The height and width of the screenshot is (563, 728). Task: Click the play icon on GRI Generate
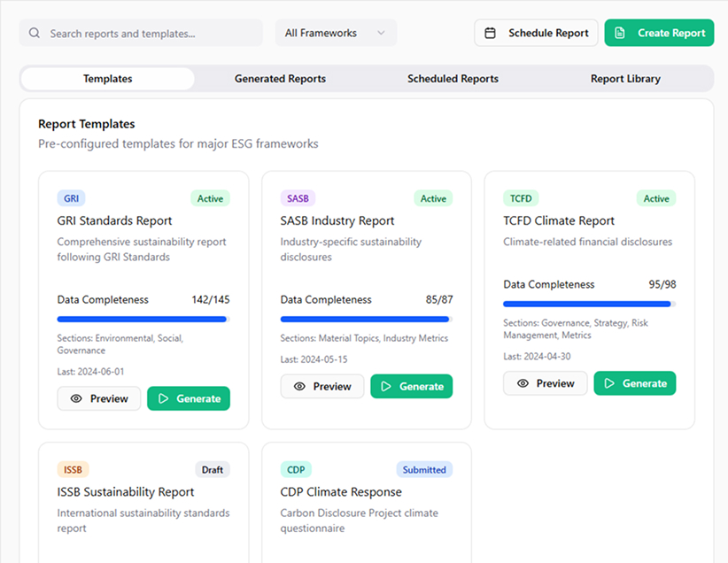(x=163, y=399)
